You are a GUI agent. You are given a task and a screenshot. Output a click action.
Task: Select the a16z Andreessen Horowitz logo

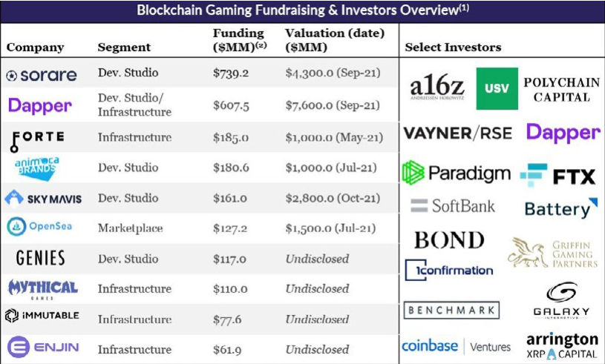[x=436, y=87]
